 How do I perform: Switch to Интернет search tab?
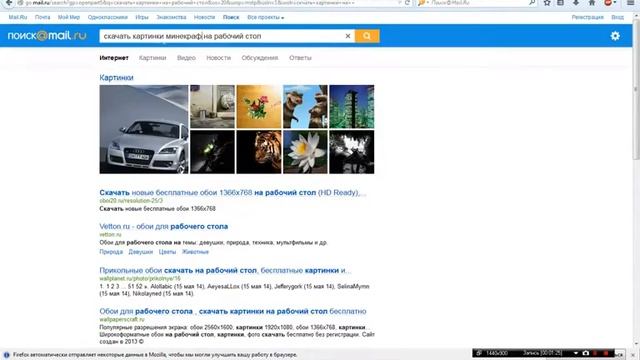click(114, 58)
